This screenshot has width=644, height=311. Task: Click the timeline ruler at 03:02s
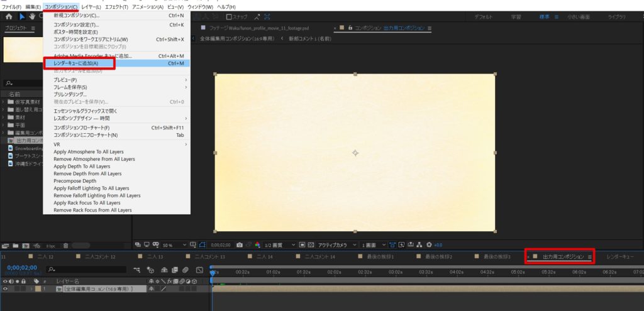[395, 272]
